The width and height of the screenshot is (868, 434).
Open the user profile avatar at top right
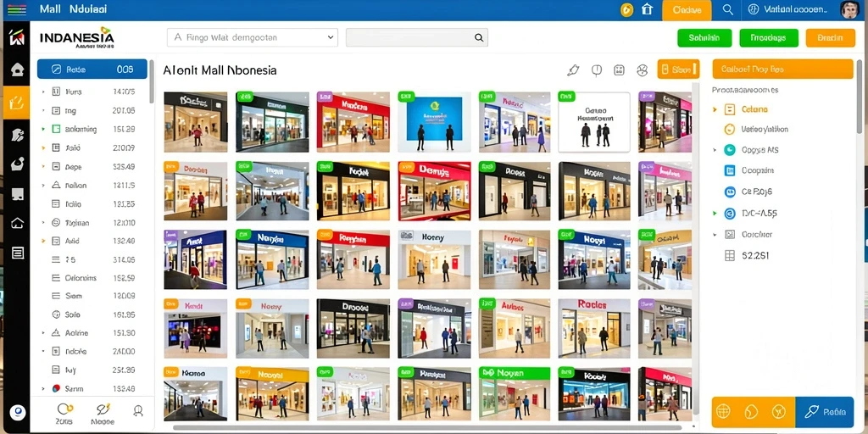[x=848, y=10]
